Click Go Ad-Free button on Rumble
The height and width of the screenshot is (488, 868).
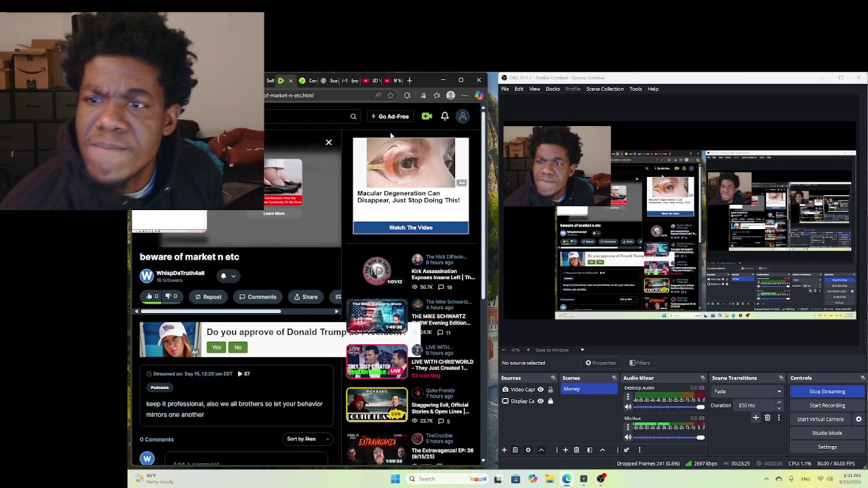[390, 117]
